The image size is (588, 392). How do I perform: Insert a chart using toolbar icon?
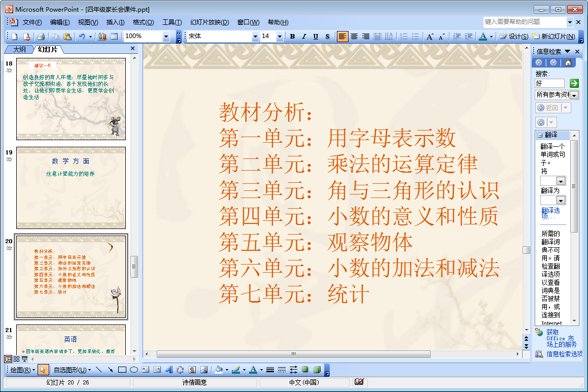[x=102, y=37]
